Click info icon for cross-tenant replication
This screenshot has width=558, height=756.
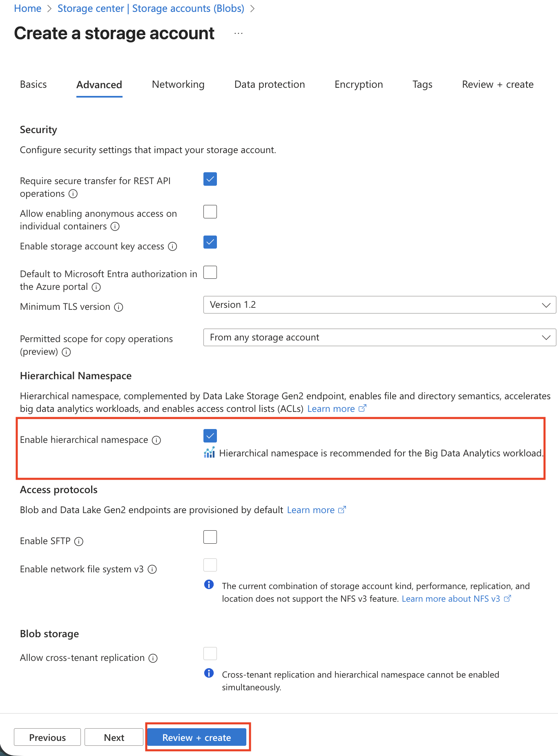pos(153,658)
